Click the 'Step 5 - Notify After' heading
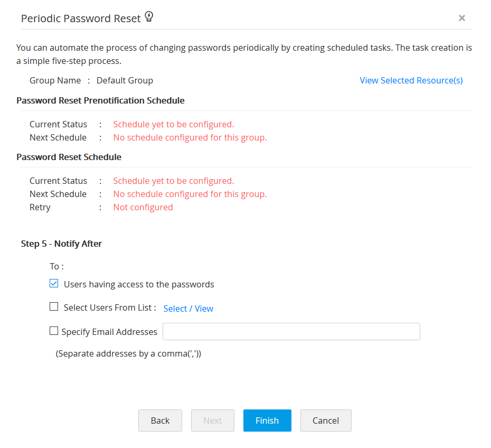Screen dimensions: 491x448 [61, 244]
